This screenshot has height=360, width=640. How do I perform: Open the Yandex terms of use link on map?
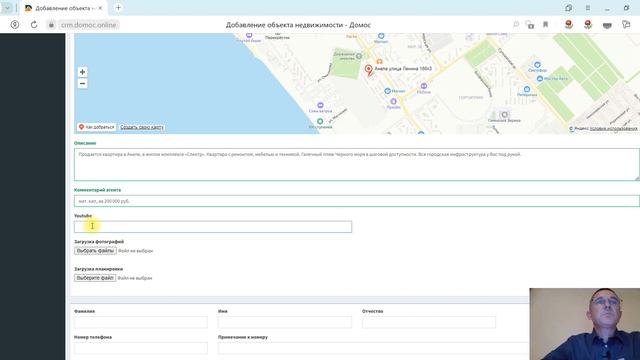click(613, 129)
